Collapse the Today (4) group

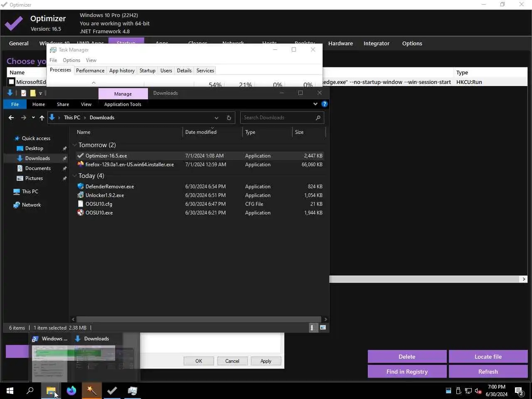(74, 176)
